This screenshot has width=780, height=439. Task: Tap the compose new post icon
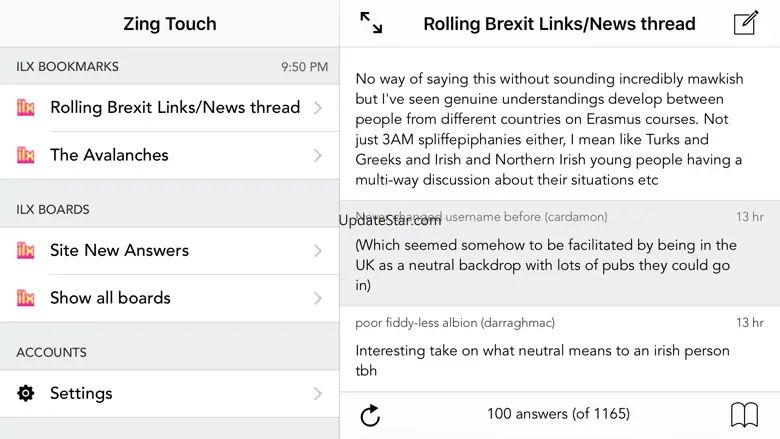point(746,23)
